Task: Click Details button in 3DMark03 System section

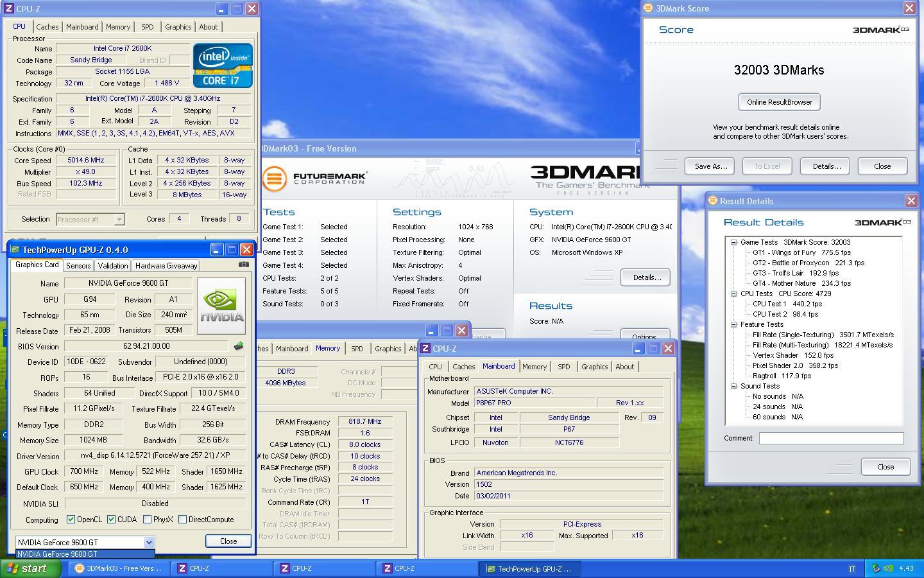Action: tap(647, 277)
